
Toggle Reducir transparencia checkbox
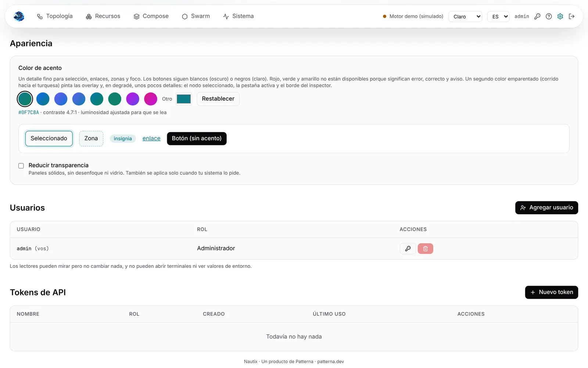[x=21, y=166]
